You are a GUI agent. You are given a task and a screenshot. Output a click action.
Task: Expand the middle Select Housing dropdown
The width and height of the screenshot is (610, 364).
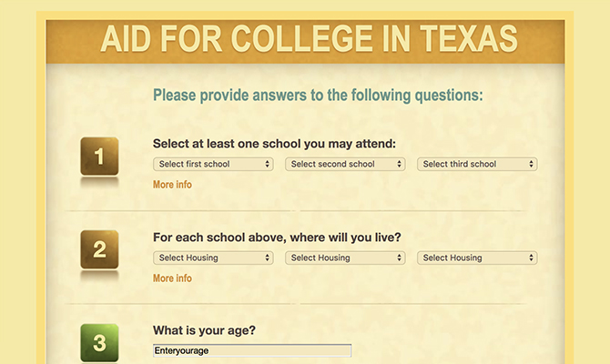click(345, 258)
